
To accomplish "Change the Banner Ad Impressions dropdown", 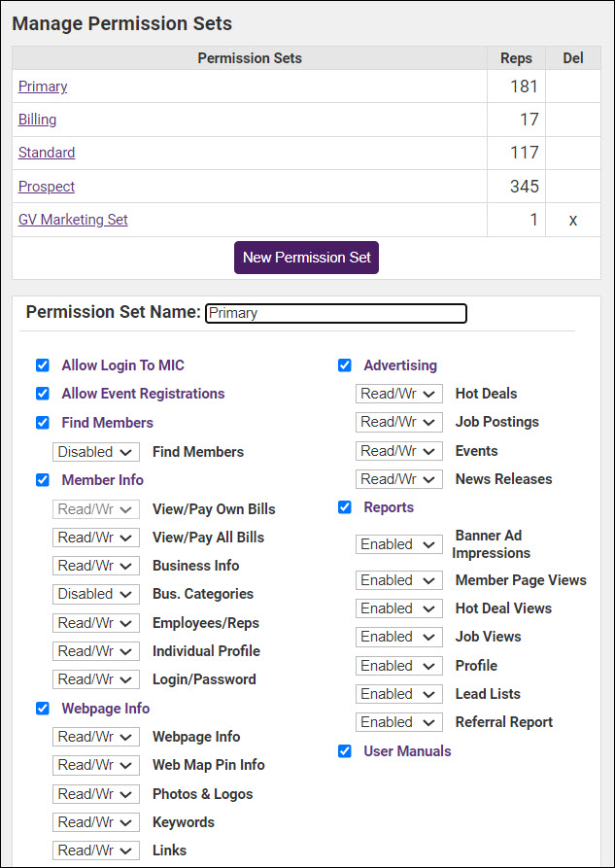I will coord(398,544).
